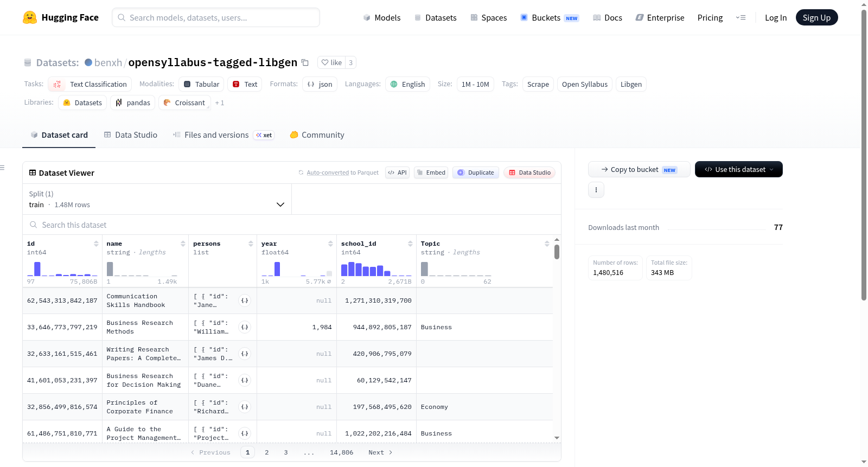Go to Spaces in top navigation
Screen dimensions: 868x467
coord(489,17)
